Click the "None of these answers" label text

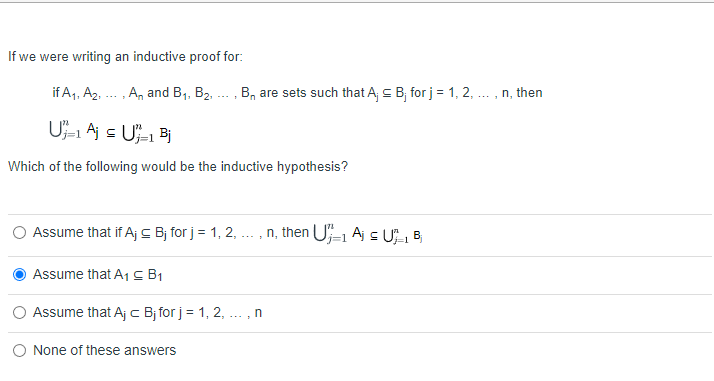104,350
